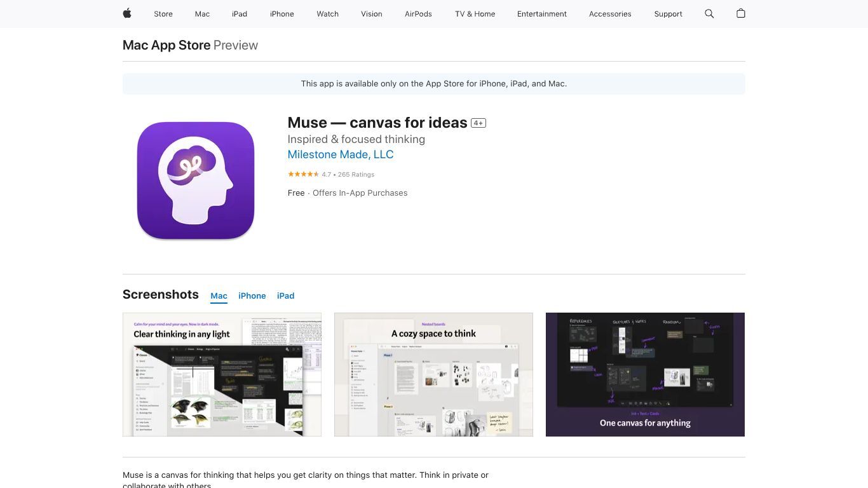Open the Support menu

click(x=668, y=14)
